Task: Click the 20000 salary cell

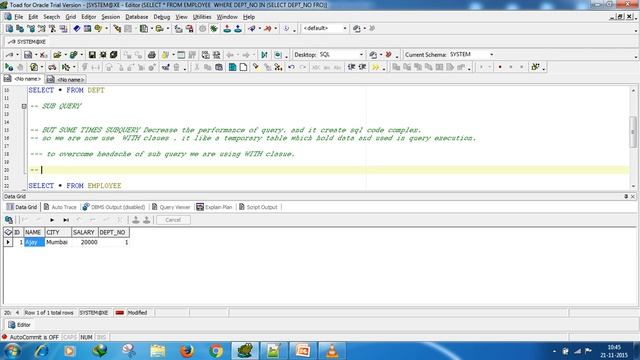Action: [x=84, y=242]
